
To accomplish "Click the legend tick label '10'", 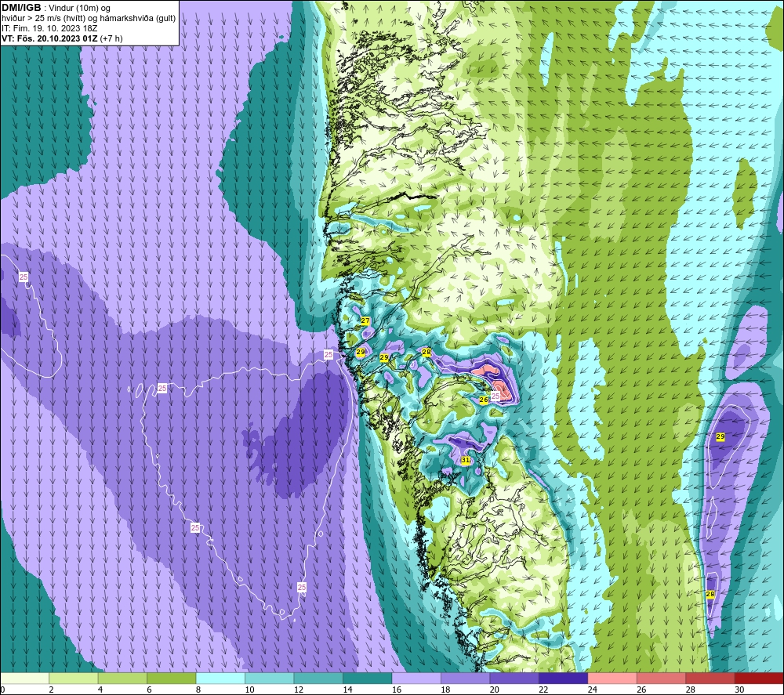I will [x=249, y=690].
